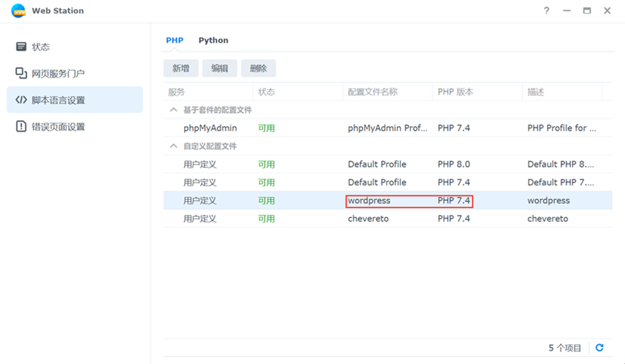The width and height of the screenshot is (625, 364).
Task: Click the status page icon in sidebar
Action: [21, 47]
